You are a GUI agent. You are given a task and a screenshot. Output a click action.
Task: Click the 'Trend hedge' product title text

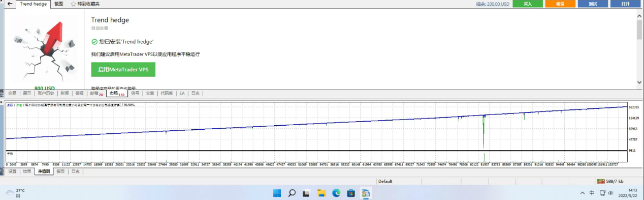click(x=110, y=20)
